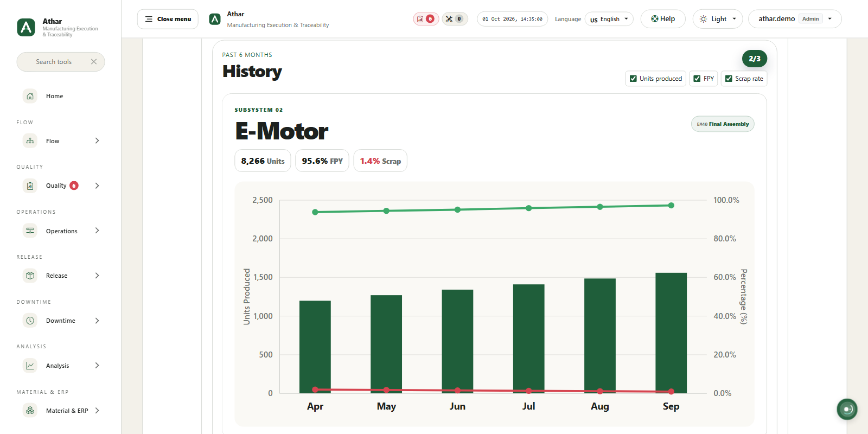Click the Athar logo in sidebar
The height and width of the screenshot is (434, 868).
coord(26,27)
